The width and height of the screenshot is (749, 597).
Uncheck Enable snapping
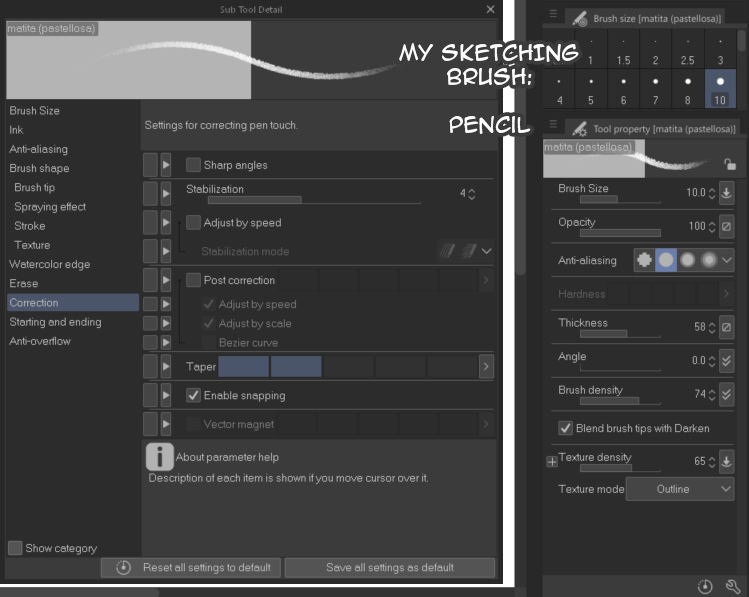(194, 396)
